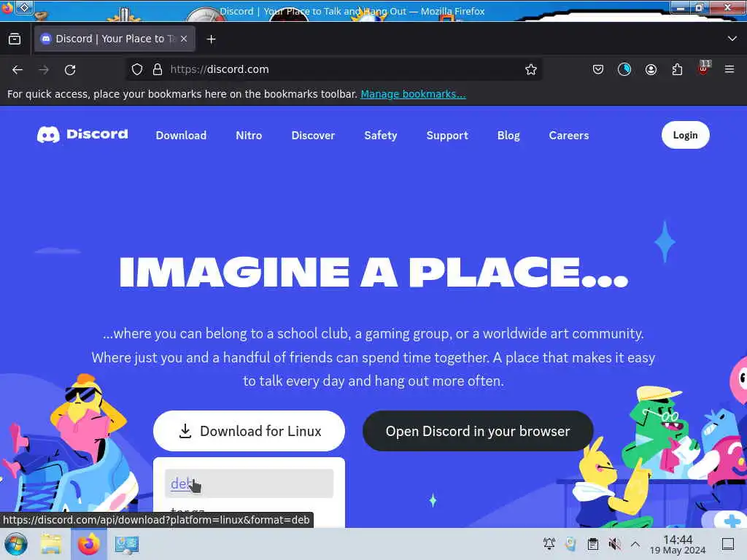
Task: Open the Firefox View icon left of the tabs
Action: coord(15,39)
